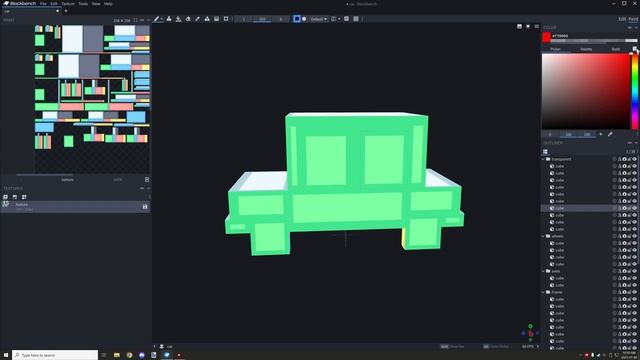This screenshot has height=360, width=640.
Task: Select the Color Picker eyedropper tool in the toolbar
Action: (x=198, y=19)
